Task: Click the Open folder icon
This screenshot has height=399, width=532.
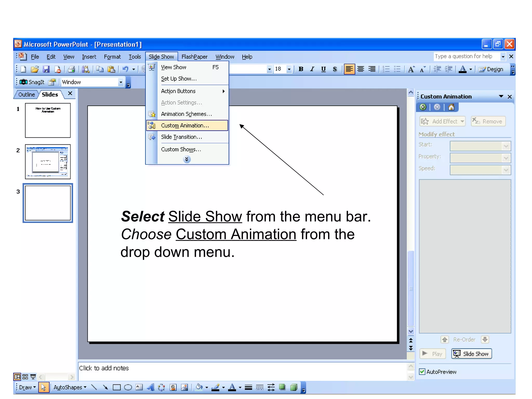Action: [35, 69]
